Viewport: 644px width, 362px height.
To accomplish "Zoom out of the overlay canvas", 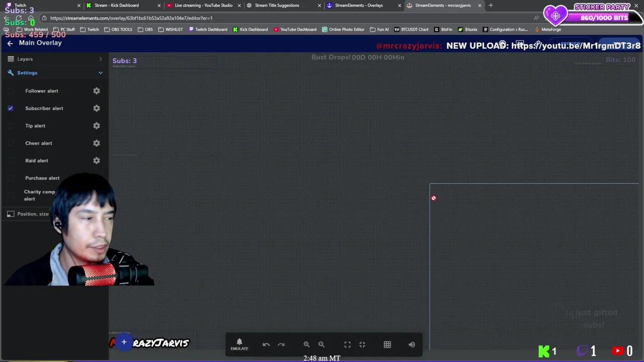I will click(x=321, y=344).
